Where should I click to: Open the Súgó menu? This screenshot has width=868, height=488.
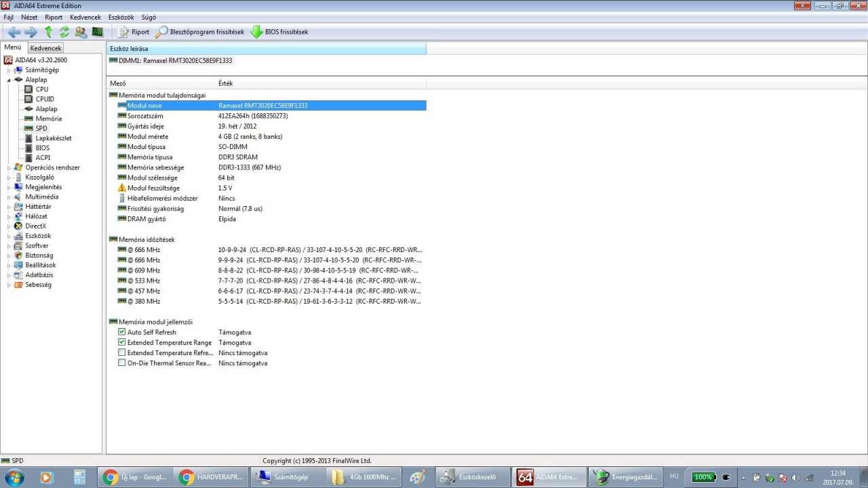149,17
